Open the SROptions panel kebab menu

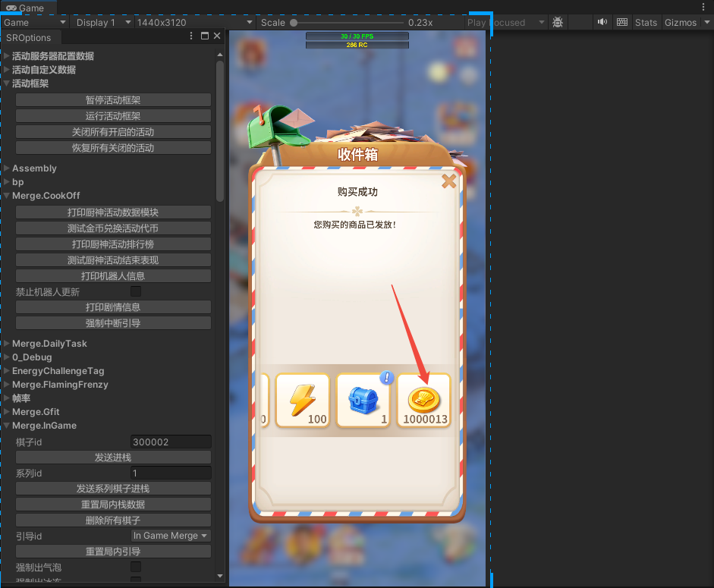click(x=192, y=36)
